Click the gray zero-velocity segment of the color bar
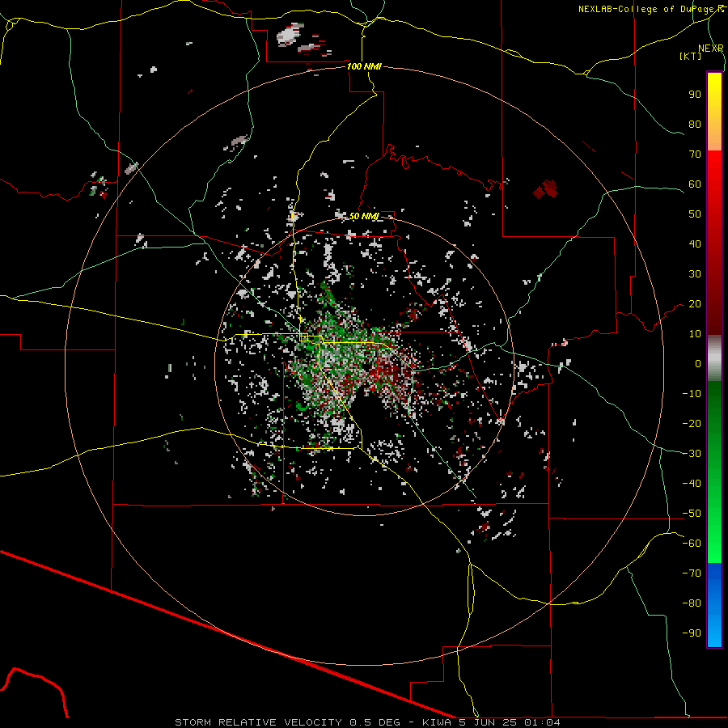This screenshot has width=728, height=728. (714, 358)
